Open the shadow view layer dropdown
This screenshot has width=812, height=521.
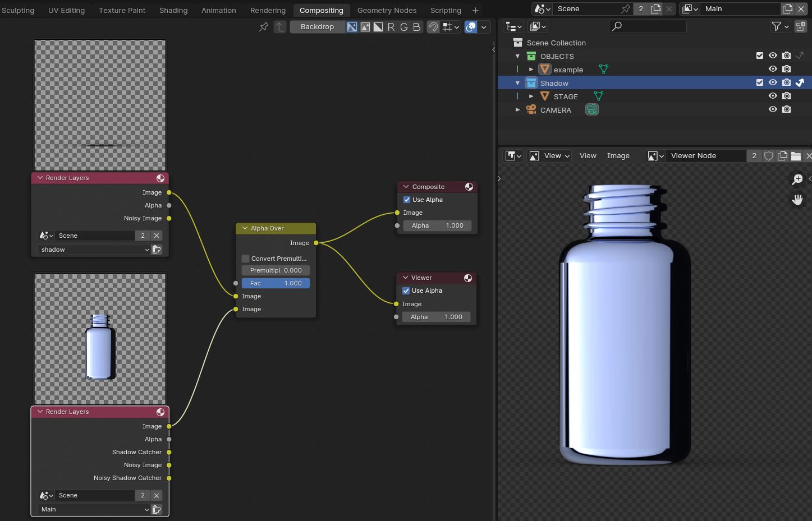click(94, 250)
